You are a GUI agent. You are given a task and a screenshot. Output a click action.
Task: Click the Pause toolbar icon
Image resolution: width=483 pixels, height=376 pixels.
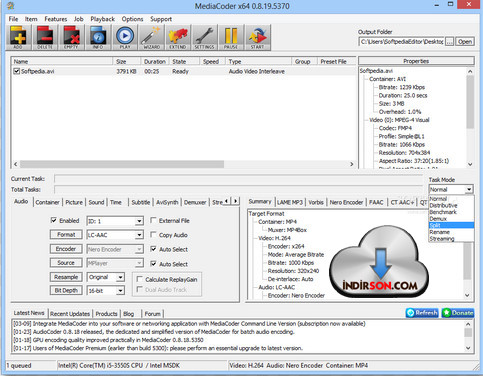231,37
